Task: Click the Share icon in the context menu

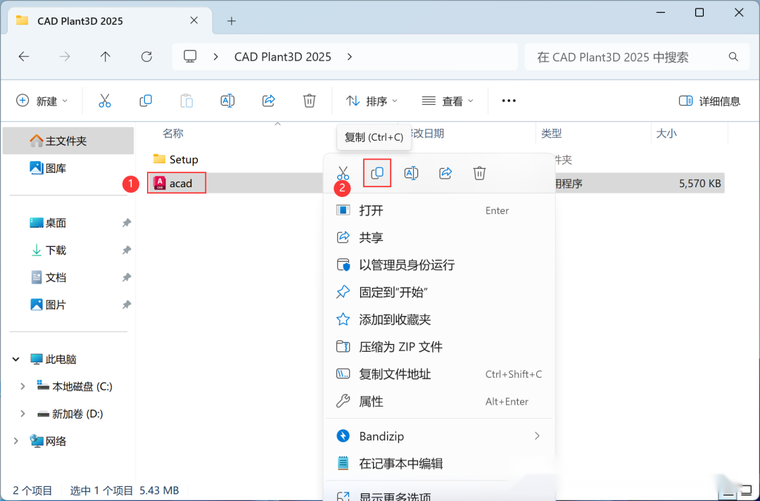Action: coord(445,173)
